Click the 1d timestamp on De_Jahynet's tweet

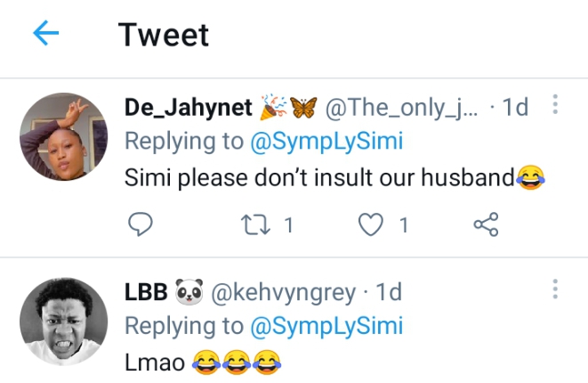pyautogui.click(x=515, y=108)
